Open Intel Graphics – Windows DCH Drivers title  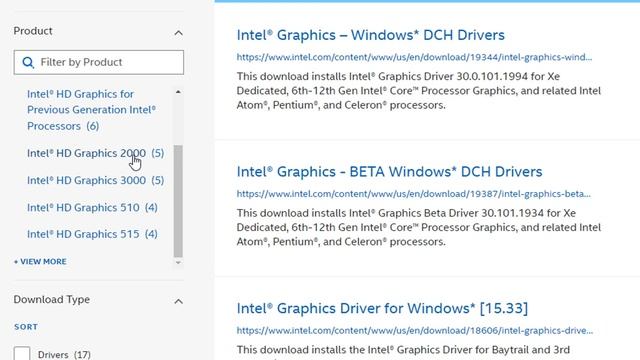point(371,35)
